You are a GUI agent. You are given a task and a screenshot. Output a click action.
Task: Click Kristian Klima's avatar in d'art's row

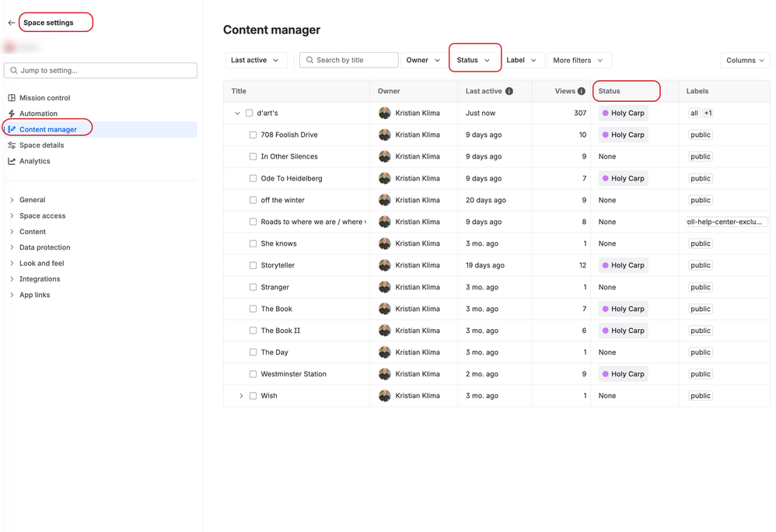385,114
